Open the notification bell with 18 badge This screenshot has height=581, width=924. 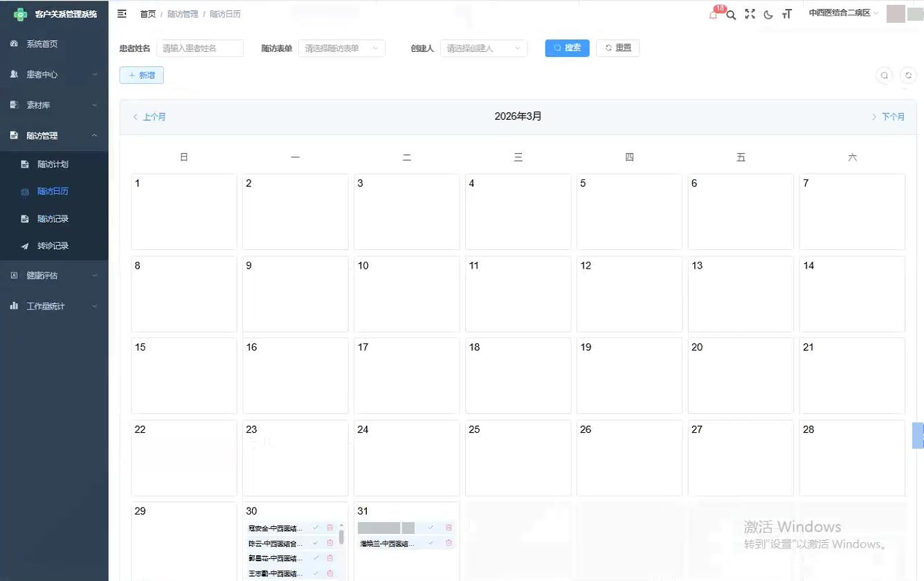click(x=714, y=15)
